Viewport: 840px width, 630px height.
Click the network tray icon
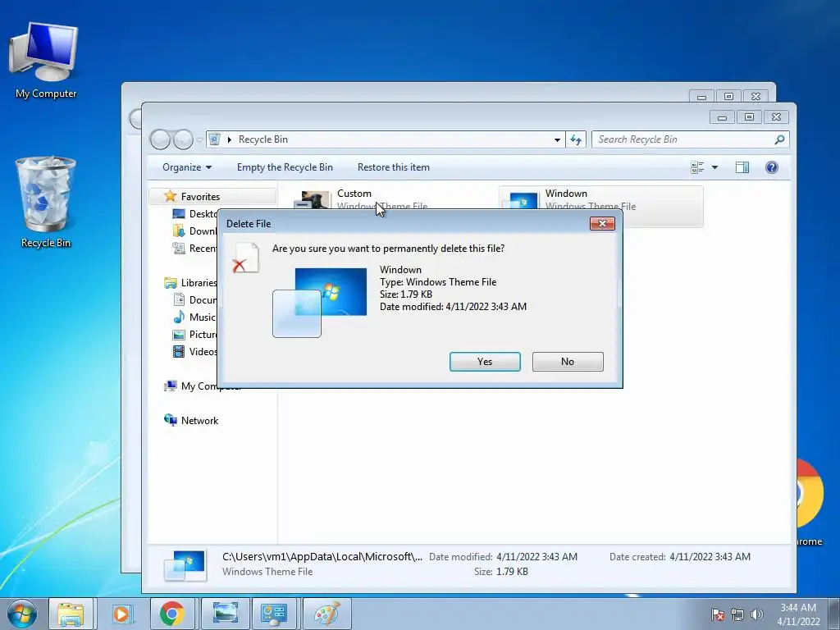pyautogui.click(x=737, y=614)
